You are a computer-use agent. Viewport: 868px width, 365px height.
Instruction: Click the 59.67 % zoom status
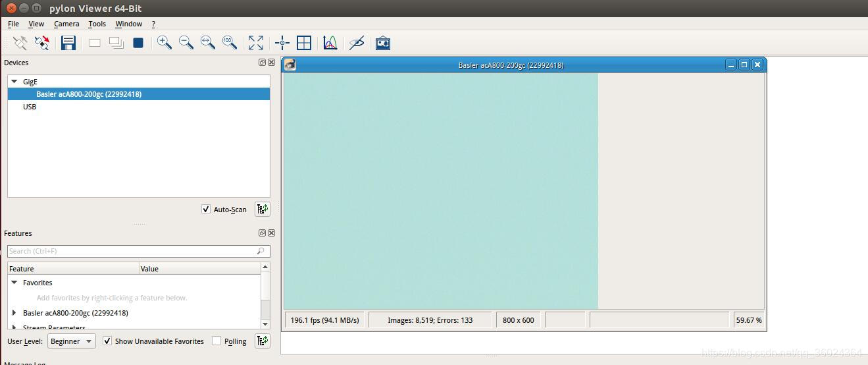pyautogui.click(x=749, y=320)
